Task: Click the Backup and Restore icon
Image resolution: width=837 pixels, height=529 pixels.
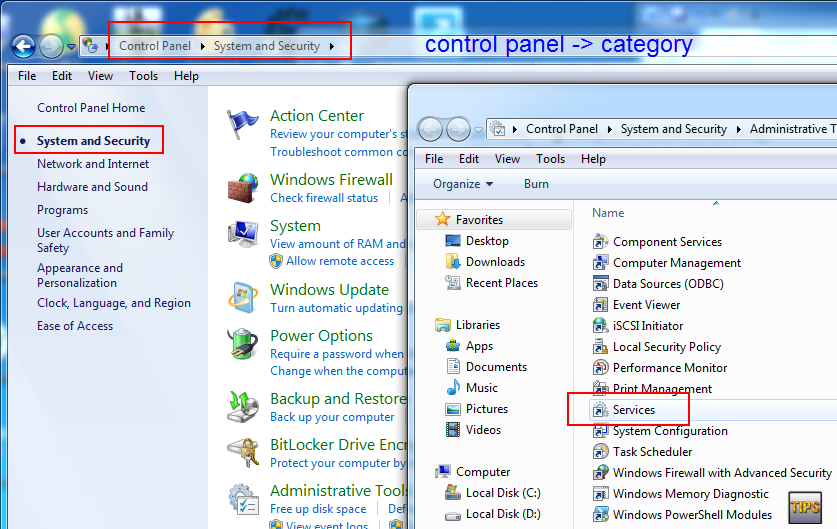Action: coord(243,407)
